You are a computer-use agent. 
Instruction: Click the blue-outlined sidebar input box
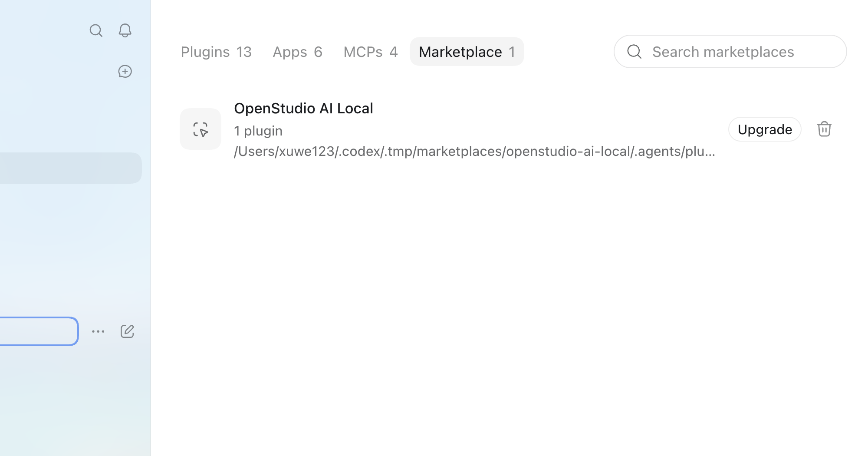[39, 331]
